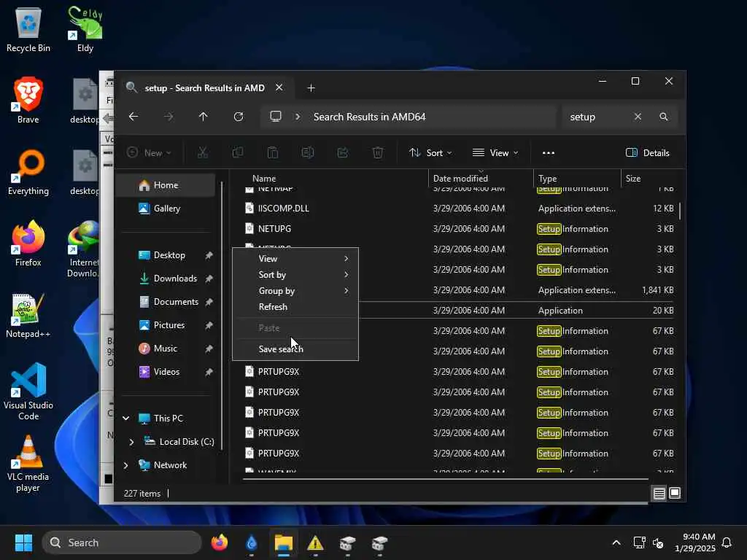Unpin Documents using its pin icon
Screen dimensions: 747x560
click(209, 303)
